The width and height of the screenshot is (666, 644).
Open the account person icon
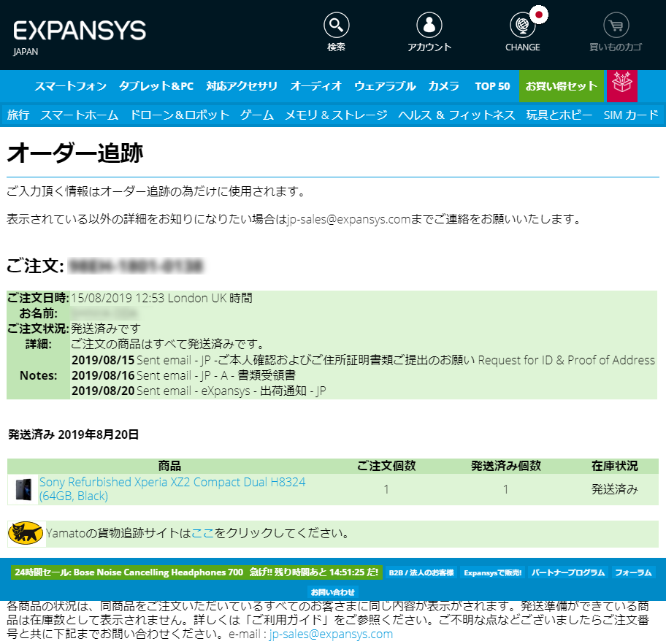pos(429,25)
